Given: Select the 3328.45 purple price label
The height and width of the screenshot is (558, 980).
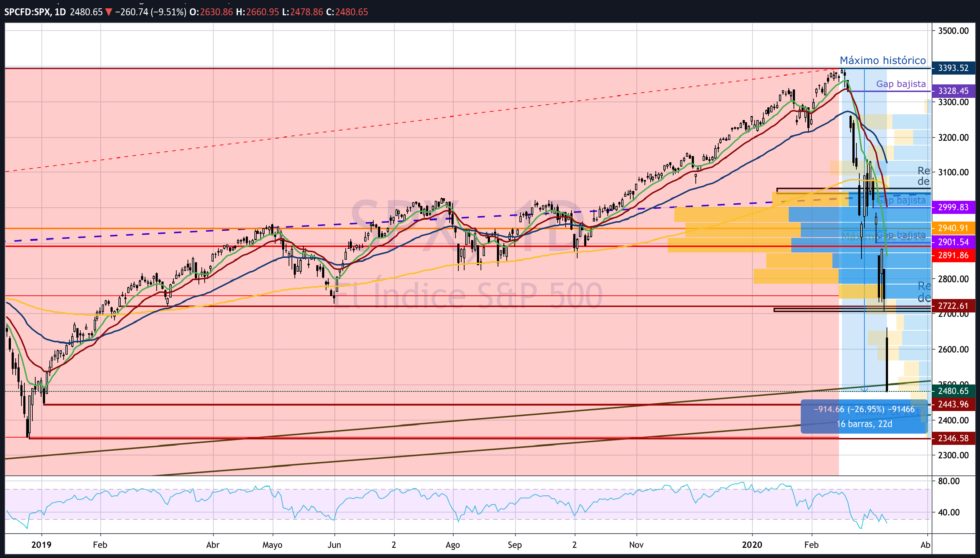Looking at the screenshot, I should pos(953,91).
